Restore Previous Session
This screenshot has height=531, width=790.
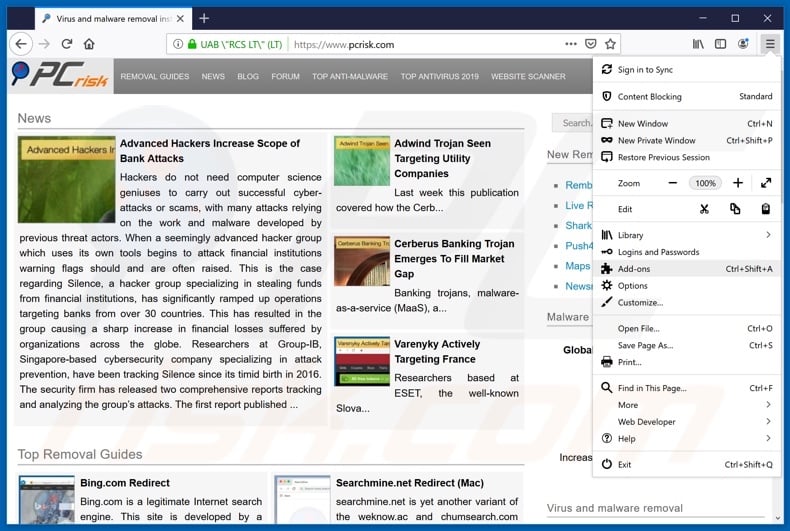pos(687,157)
